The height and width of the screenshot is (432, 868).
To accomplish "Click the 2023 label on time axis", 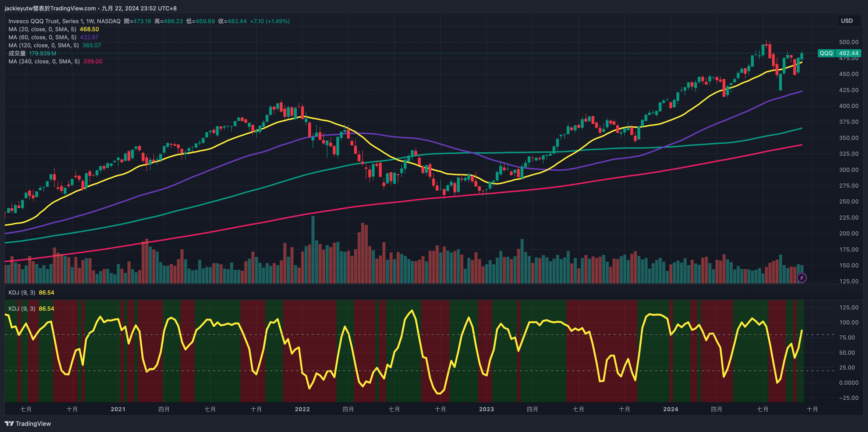I will coord(486,409).
